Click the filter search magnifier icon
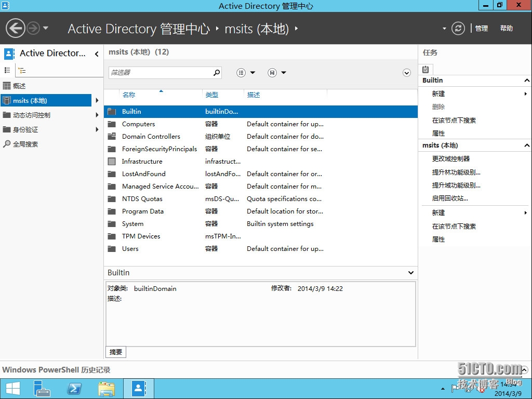 pos(217,72)
